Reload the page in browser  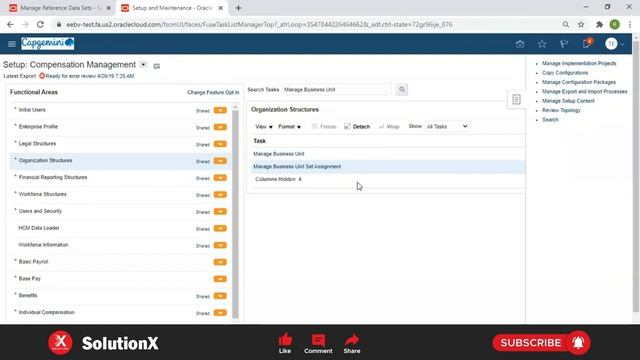click(x=40, y=24)
